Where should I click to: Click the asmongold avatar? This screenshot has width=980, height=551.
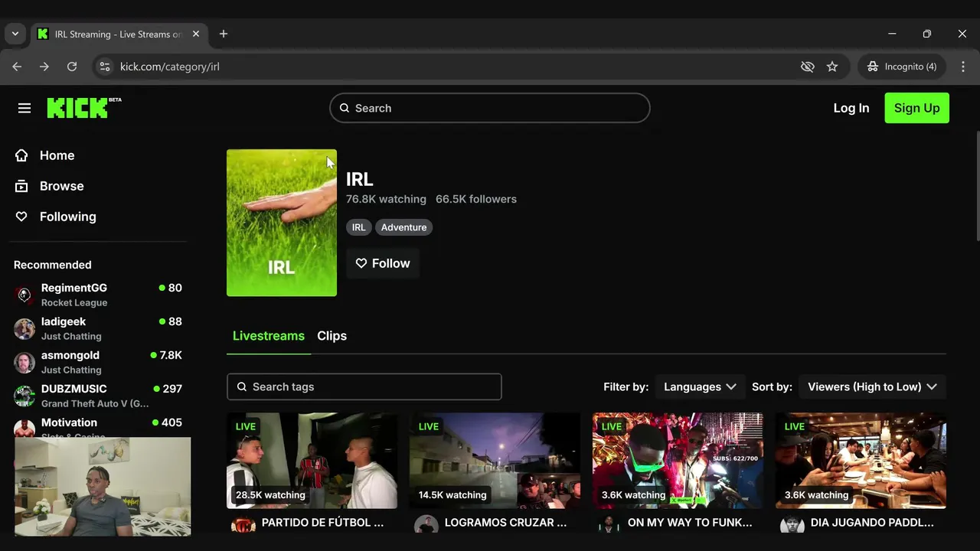click(x=24, y=363)
